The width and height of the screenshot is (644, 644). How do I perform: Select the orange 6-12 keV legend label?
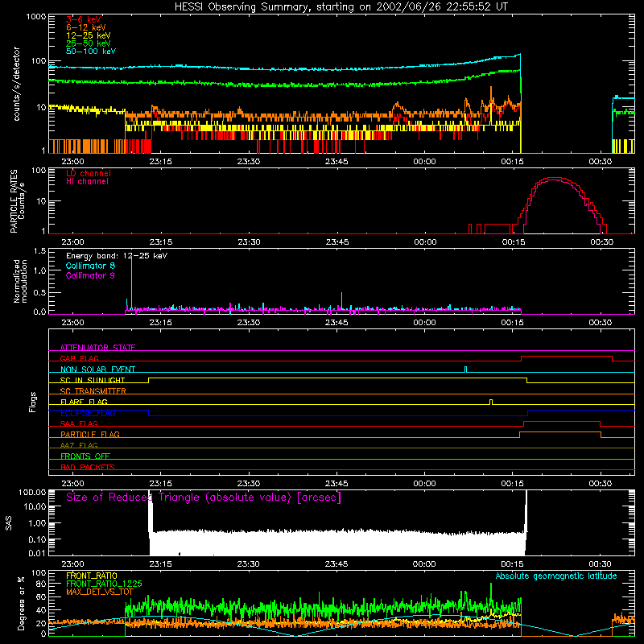pyautogui.click(x=86, y=27)
